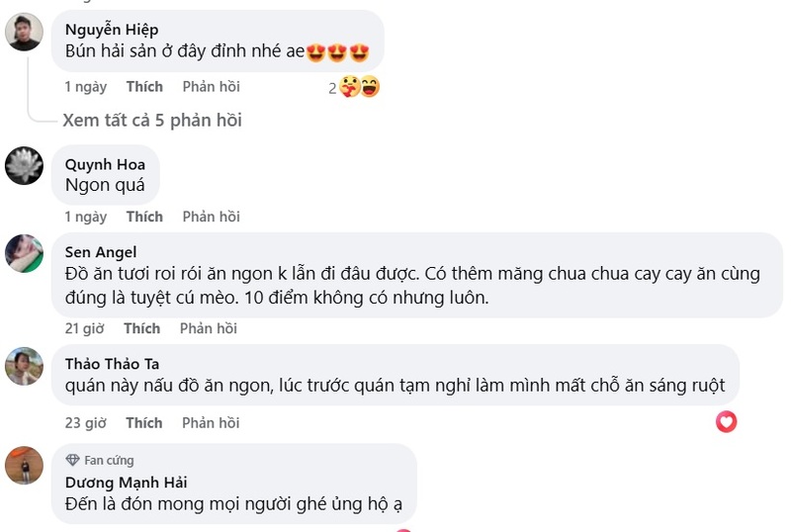Viewport: 791px width, 532px height.
Task: Reply to Nguyễn Hiệp's comment via Phản hồi
Action: click(211, 87)
